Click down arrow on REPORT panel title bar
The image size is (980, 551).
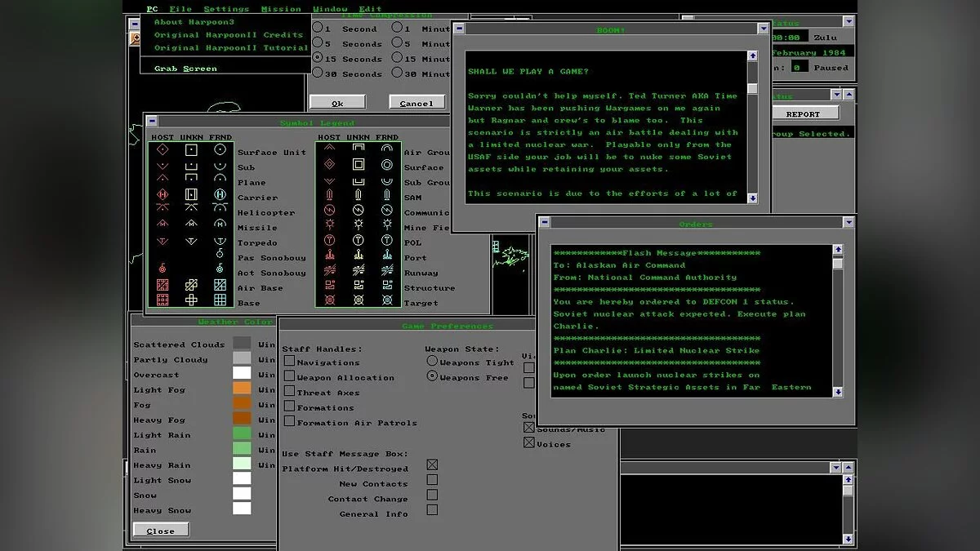point(836,95)
